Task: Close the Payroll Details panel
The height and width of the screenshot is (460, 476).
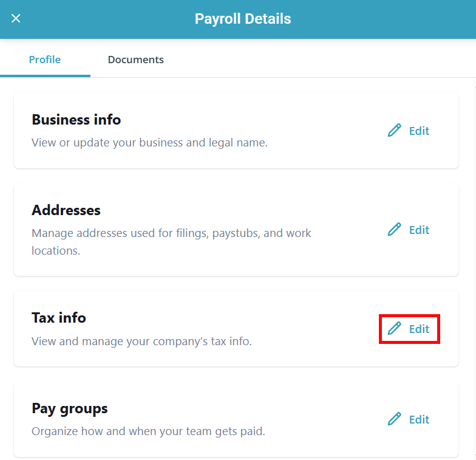Action: tap(16, 18)
